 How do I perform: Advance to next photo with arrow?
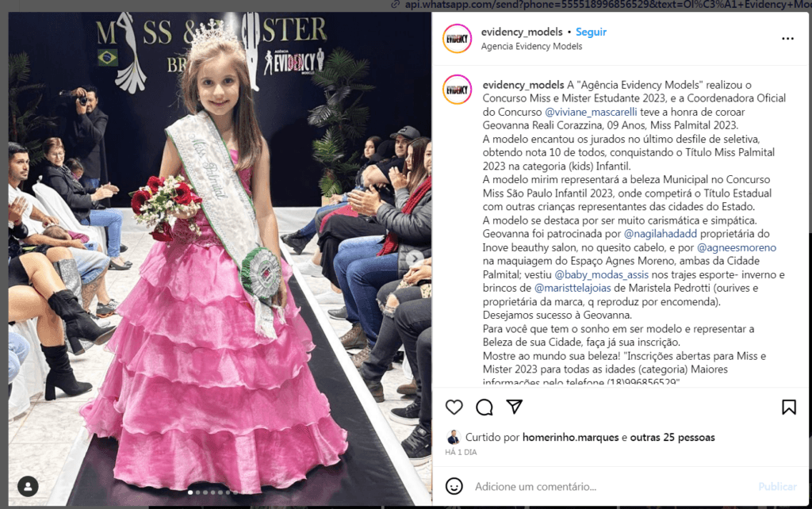point(415,258)
